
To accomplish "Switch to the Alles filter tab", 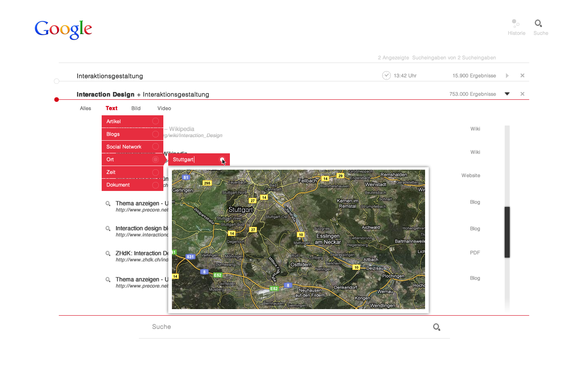I will [85, 108].
